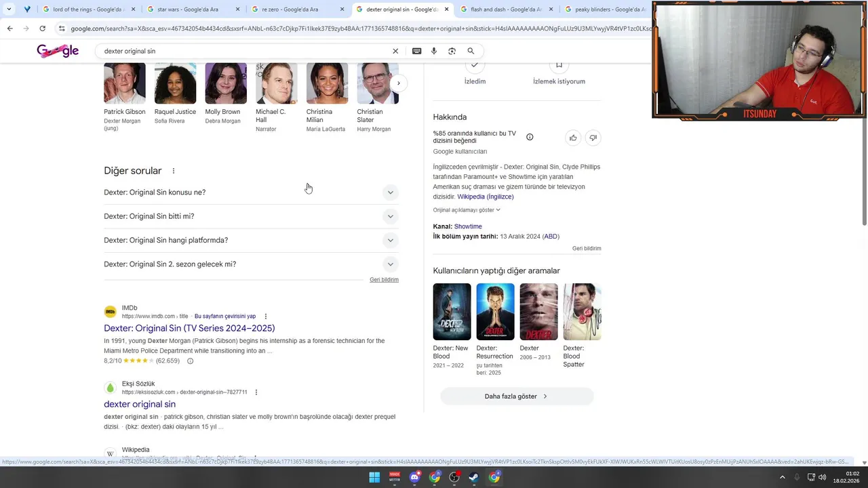The width and height of the screenshot is (868, 488).
Task: Open Discord from the taskbar
Action: (414, 477)
